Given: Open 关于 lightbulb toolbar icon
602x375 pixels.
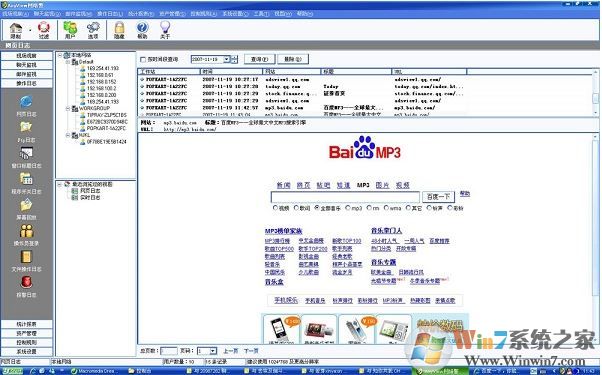Looking at the screenshot, I should tap(165, 30).
